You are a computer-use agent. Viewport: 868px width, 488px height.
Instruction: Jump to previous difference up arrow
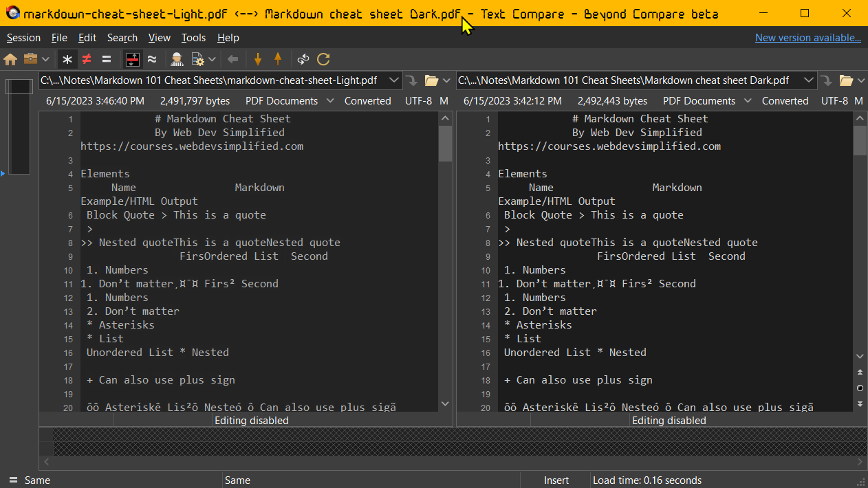(278, 59)
